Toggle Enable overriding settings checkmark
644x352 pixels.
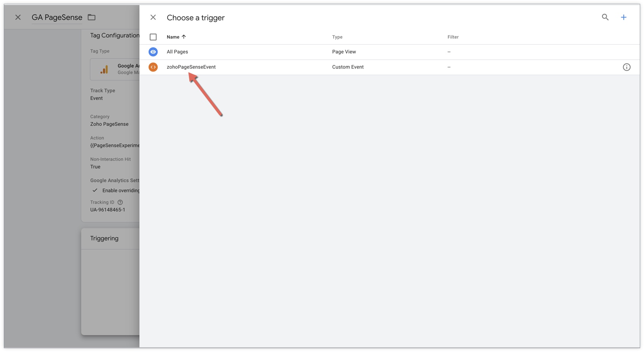point(95,190)
